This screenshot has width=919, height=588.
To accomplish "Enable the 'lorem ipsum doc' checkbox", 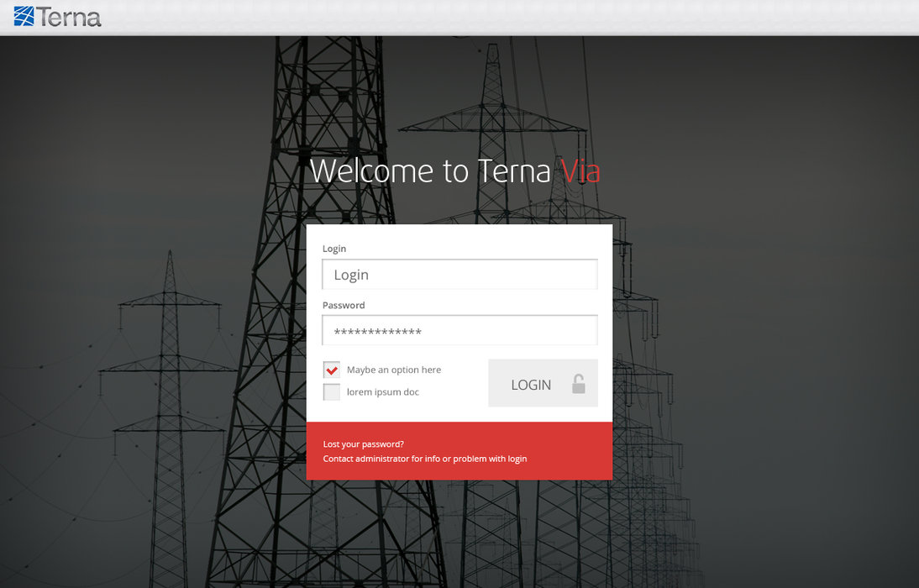I will click(332, 392).
